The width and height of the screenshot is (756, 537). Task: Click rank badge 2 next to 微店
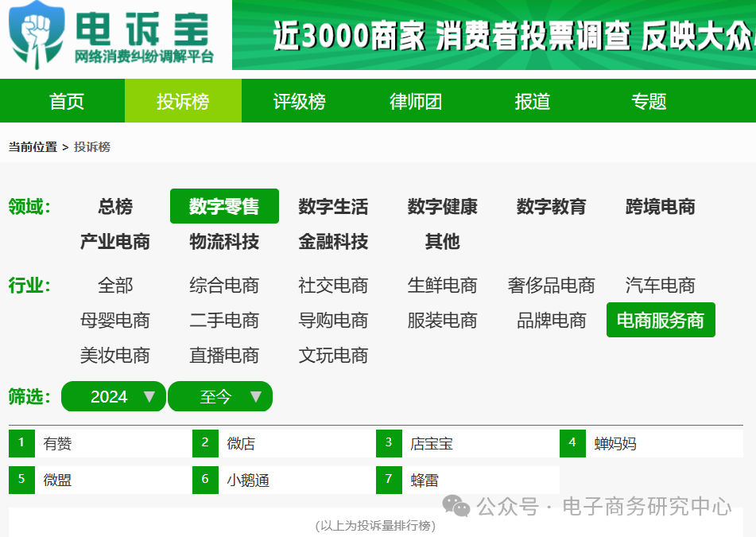pos(205,443)
